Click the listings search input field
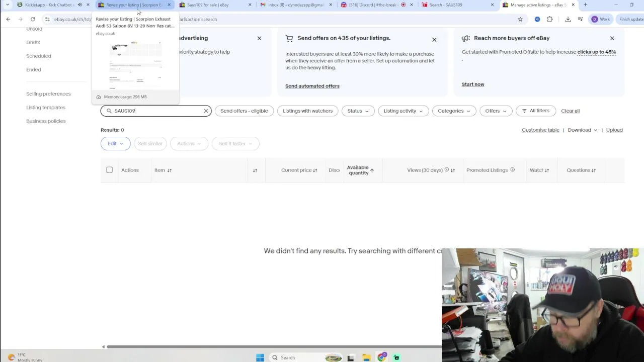Screen dimensions: 644x362 coord(156,111)
